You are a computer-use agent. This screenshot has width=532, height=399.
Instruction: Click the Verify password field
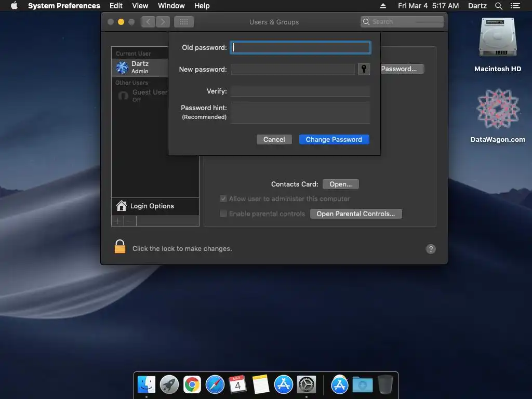pos(300,91)
